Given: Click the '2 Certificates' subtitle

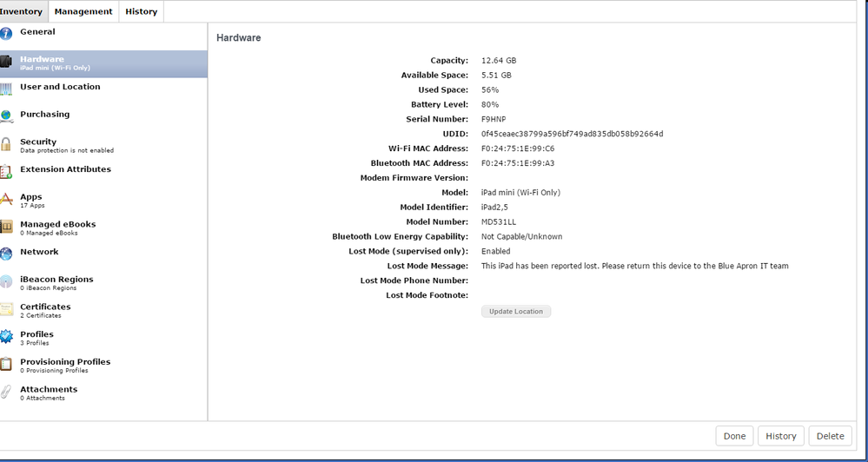Looking at the screenshot, I should point(41,316).
